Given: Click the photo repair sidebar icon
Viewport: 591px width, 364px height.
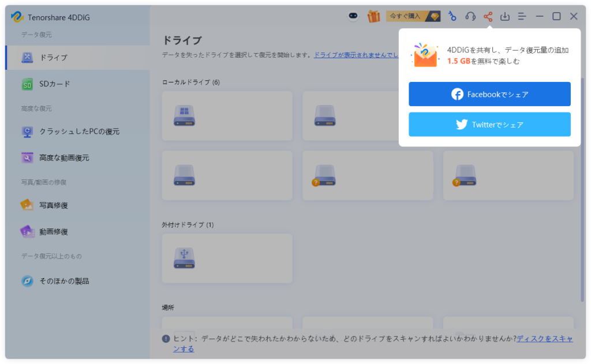Looking at the screenshot, I should tap(27, 205).
